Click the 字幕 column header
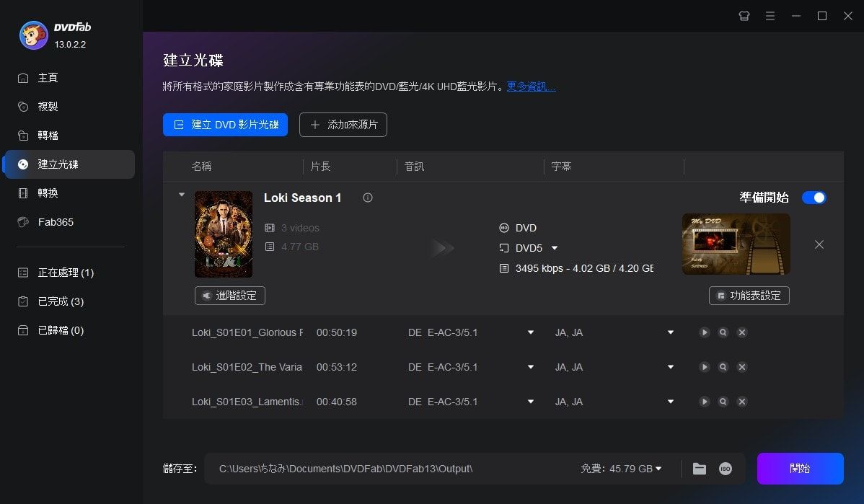The width and height of the screenshot is (864, 504). [562, 167]
